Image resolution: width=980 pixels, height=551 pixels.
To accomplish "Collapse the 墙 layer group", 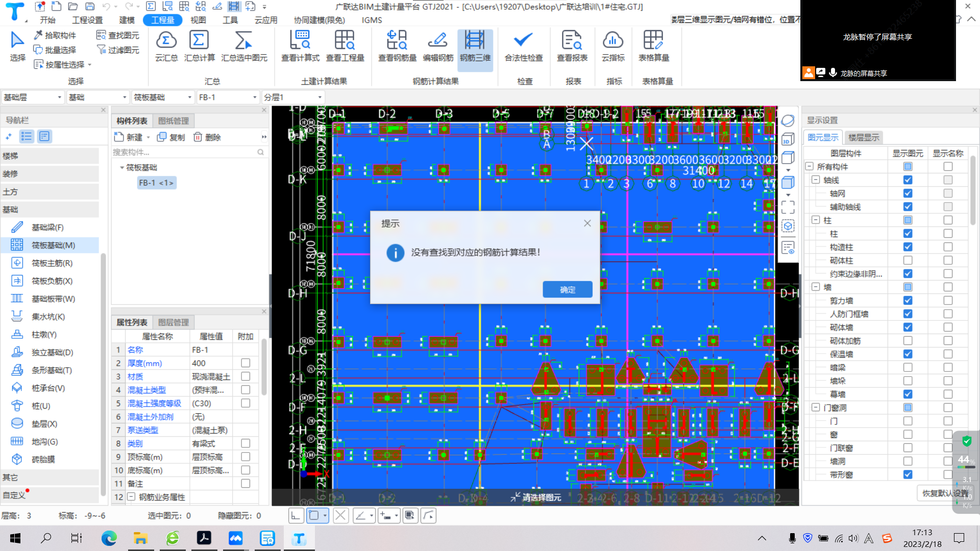I will 816,287.
